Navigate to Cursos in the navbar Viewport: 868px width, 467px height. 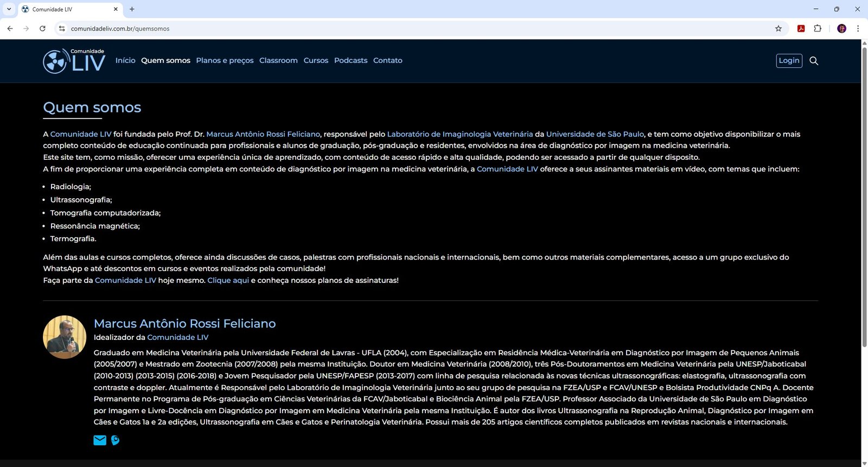coord(316,60)
